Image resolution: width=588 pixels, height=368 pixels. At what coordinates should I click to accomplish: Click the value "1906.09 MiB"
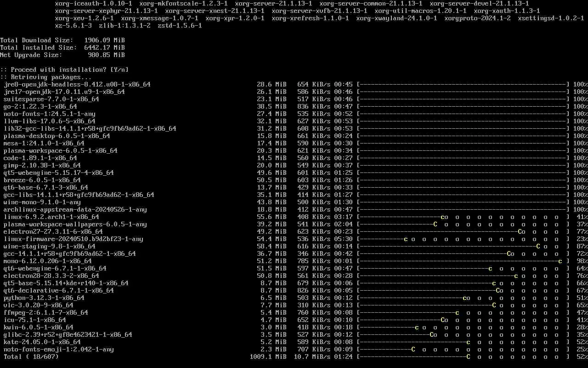click(x=105, y=40)
